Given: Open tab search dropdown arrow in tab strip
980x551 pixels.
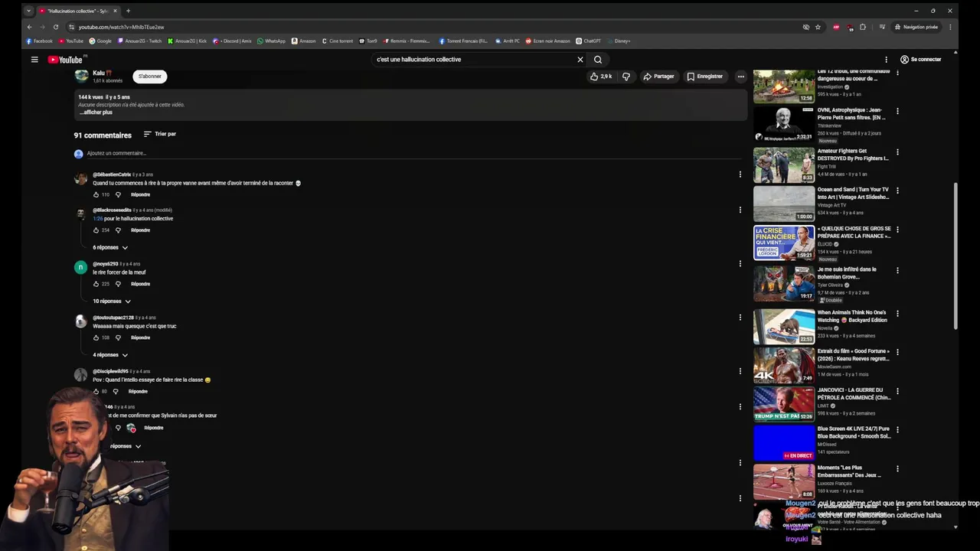Looking at the screenshot, I should tap(28, 11).
